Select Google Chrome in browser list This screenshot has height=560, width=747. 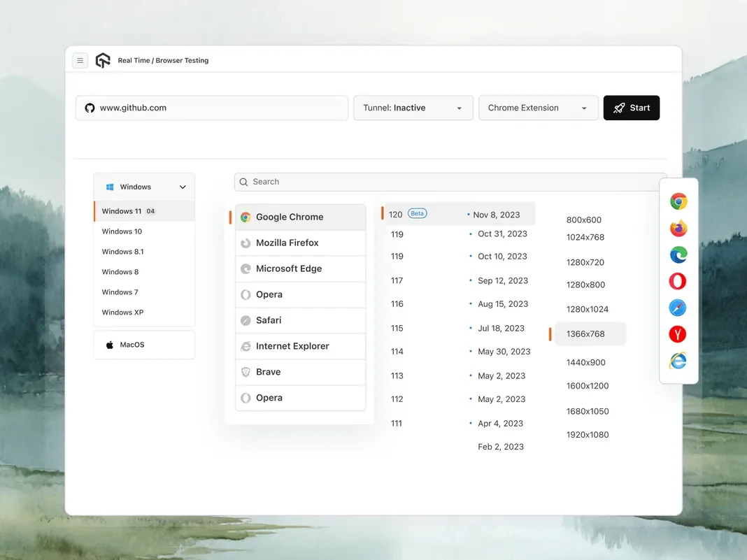tap(301, 217)
